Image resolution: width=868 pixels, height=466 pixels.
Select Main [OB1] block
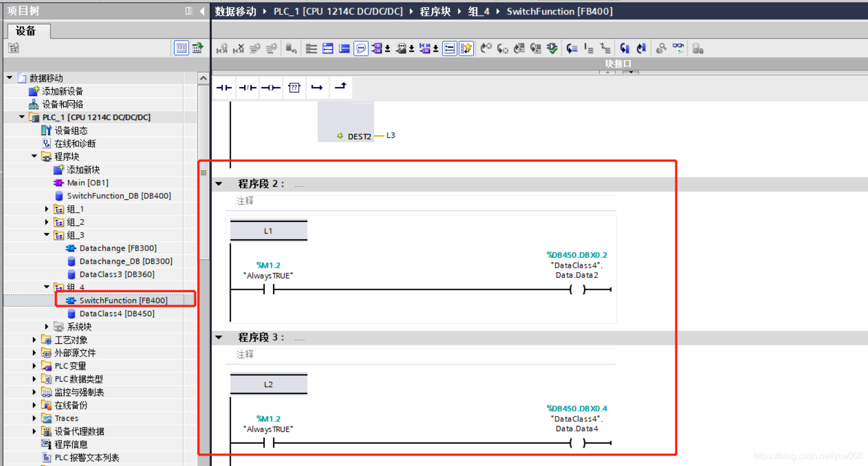coord(88,183)
